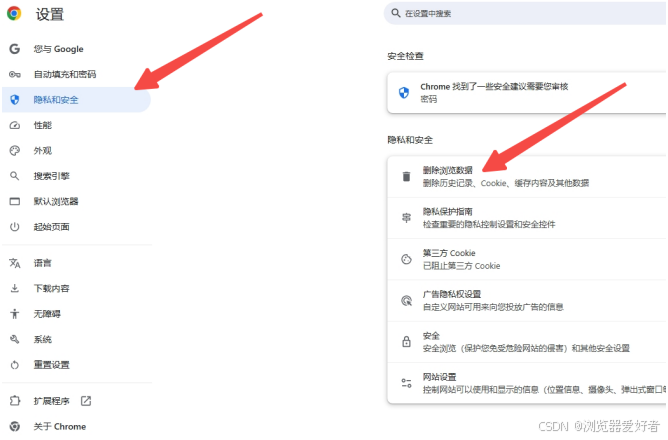This screenshot has width=668, height=440.
Task: Open the 系统 settings
Action: [77, 339]
